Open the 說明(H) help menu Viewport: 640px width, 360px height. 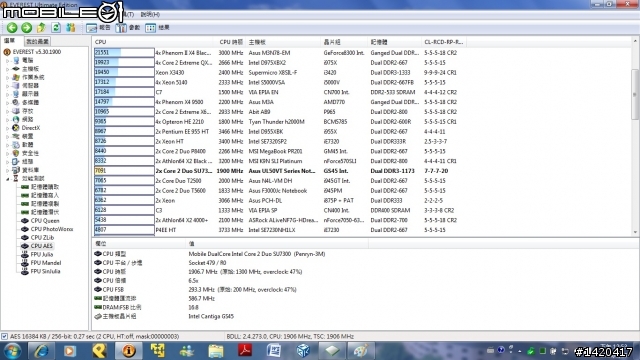pyautogui.click(x=150, y=14)
